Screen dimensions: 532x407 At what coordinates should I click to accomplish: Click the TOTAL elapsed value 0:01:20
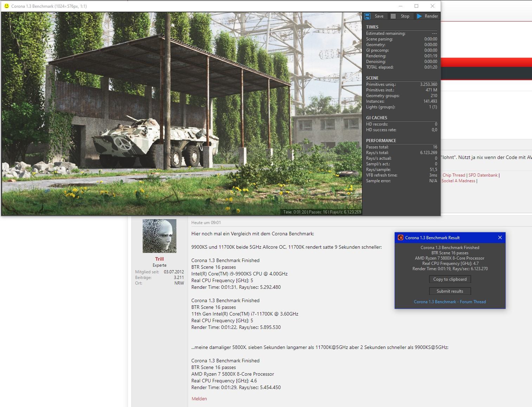coord(430,67)
